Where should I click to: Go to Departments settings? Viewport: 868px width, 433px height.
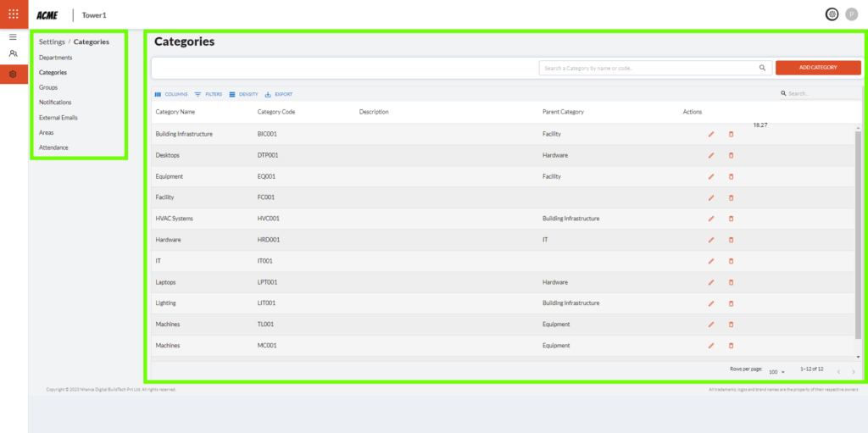pos(56,58)
